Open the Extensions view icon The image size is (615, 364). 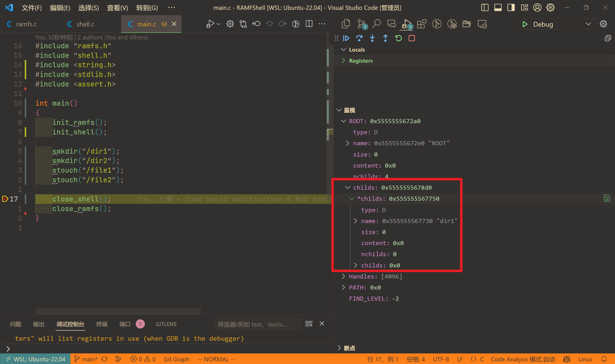coord(421,24)
